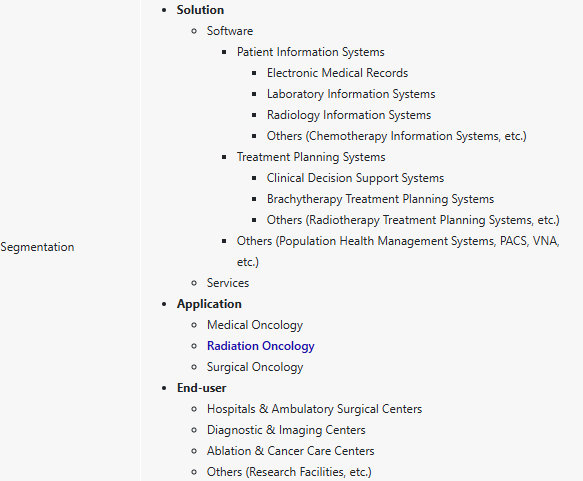Select Others Chemotherapy Information Systems entry
Viewport: 583px width, 481px height.
click(397, 136)
